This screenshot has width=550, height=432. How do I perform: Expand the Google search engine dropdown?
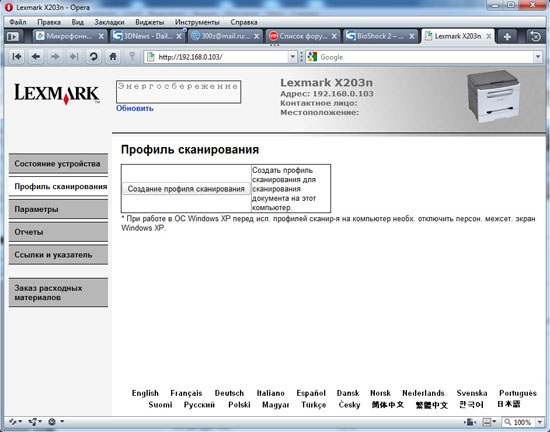[537, 57]
